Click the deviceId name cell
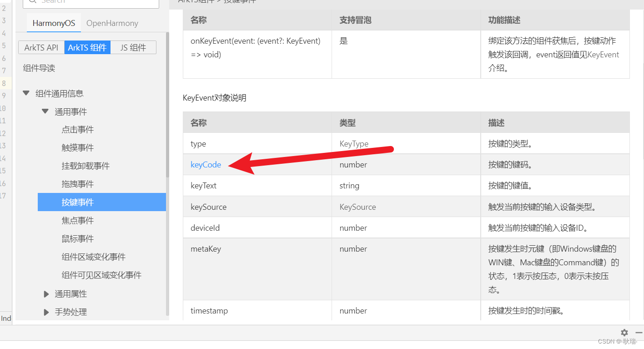 coord(257,228)
